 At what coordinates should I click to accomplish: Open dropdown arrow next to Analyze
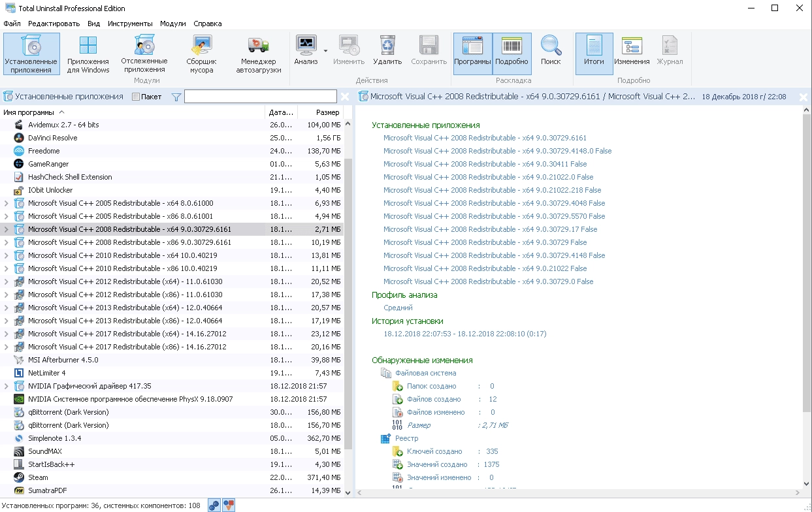325,50
